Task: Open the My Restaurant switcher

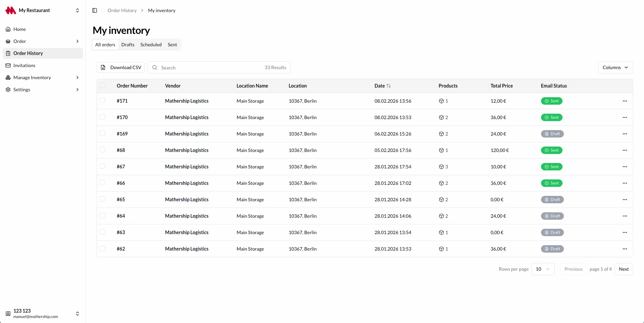Action: 43,10
